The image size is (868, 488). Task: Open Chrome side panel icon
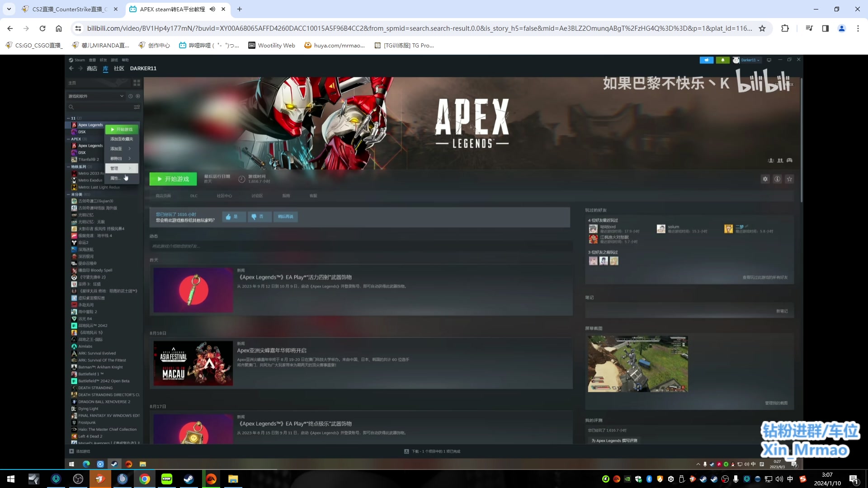click(x=825, y=28)
